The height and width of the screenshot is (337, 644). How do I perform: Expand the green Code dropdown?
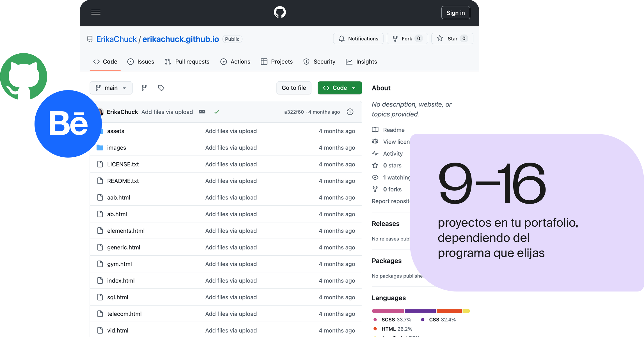pyautogui.click(x=340, y=88)
